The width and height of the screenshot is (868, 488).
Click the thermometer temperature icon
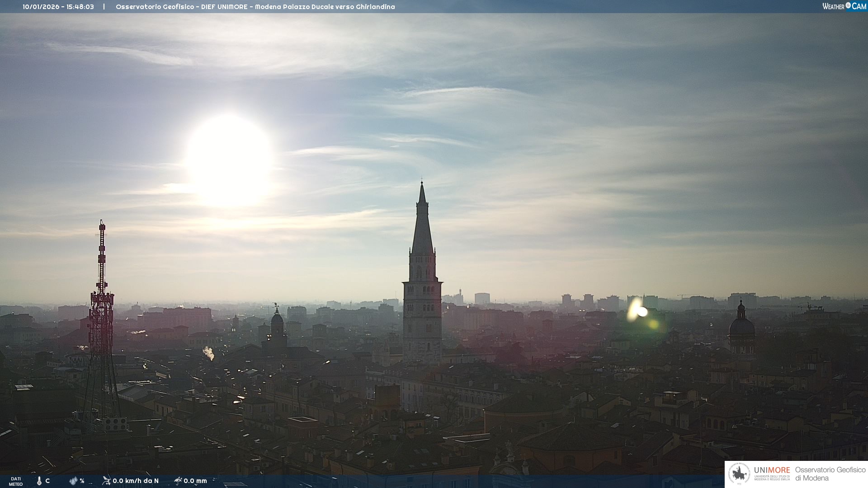[x=39, y=481]
